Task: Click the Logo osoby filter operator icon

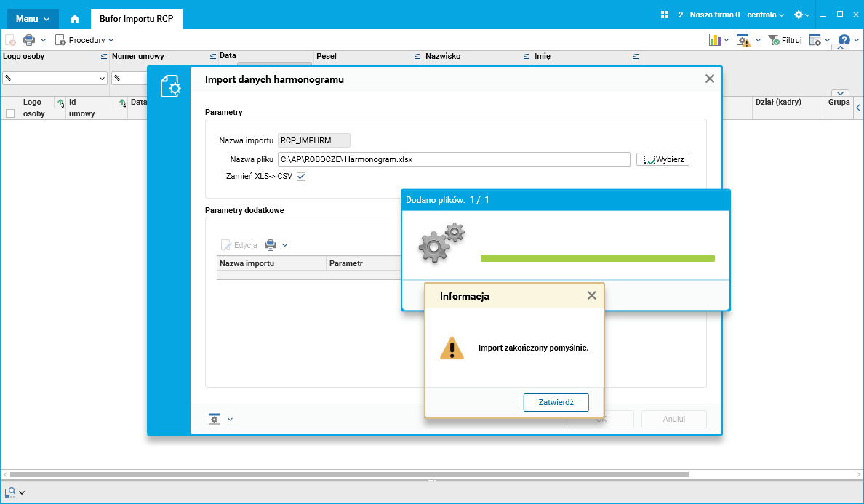Action: (x=103, y=56)
